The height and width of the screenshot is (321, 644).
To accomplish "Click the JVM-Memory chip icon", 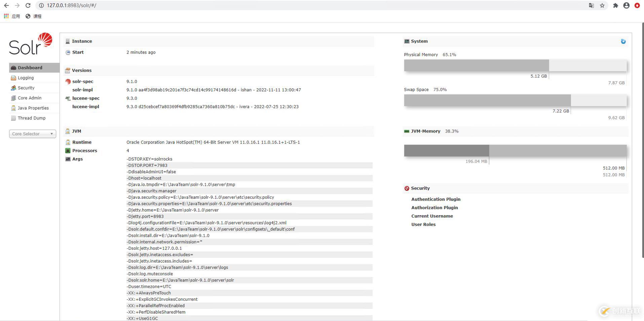I will click(407, 131).
